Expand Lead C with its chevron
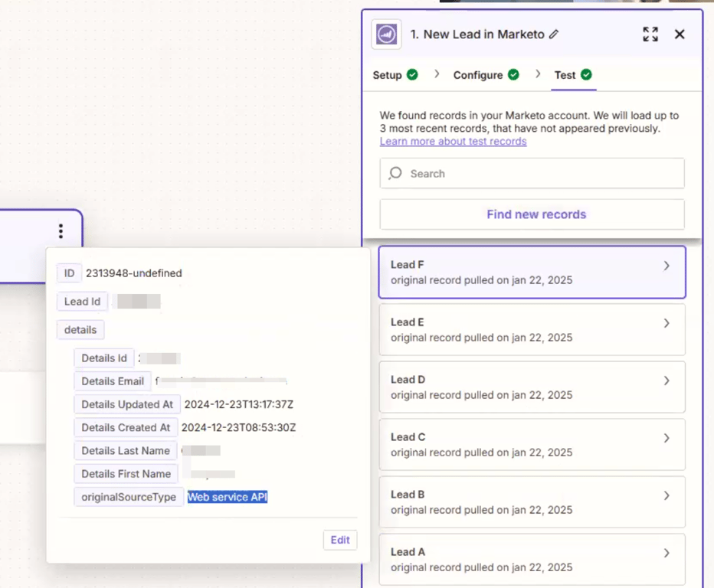 [667, 438]
